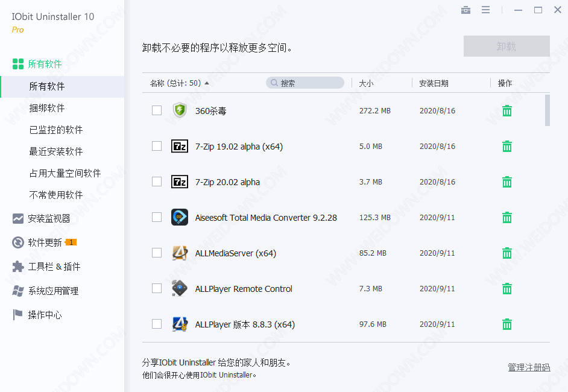This screenshot has height=392, width=568.
Task: Click the 7-Zip 20.02 alpha program icon
Action: (x=180, y=182)
